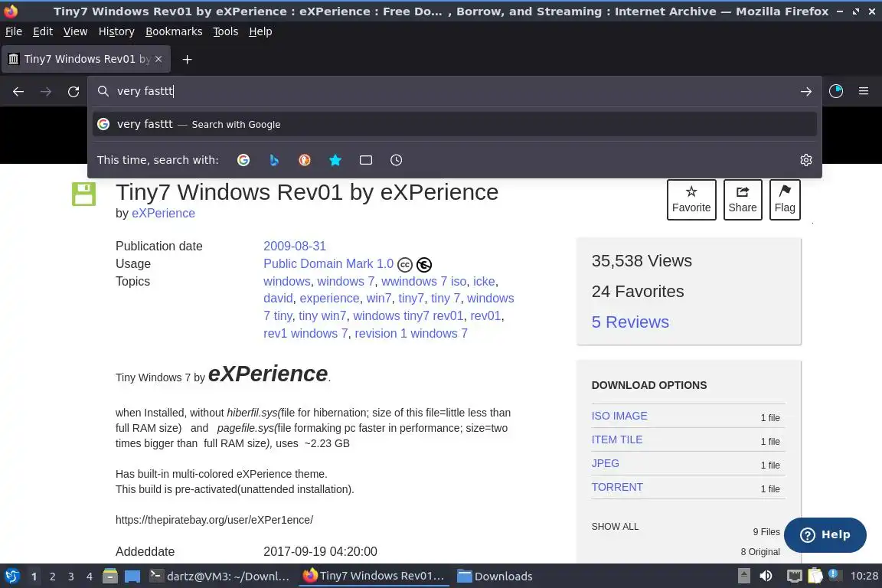Click the blue show-desktop taskbar icon
Image resolution: width=882 pixels, height=588 pixels.
(x=132, y=577)
